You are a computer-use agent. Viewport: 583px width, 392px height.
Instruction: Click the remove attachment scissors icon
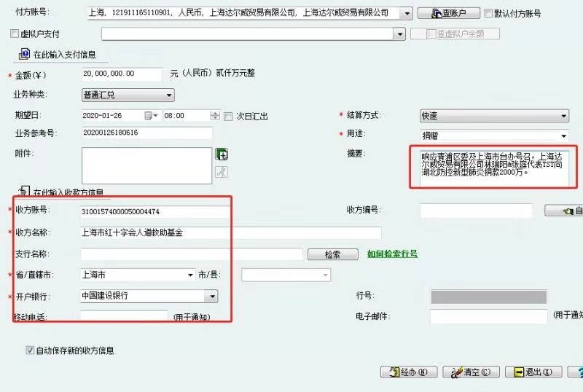coord(222,172)
